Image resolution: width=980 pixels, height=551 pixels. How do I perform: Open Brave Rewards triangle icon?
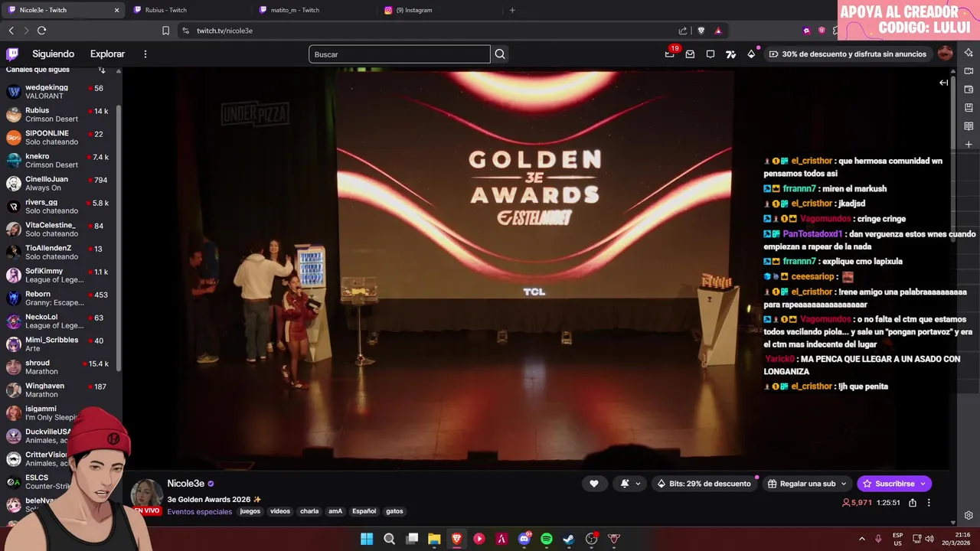718,31
